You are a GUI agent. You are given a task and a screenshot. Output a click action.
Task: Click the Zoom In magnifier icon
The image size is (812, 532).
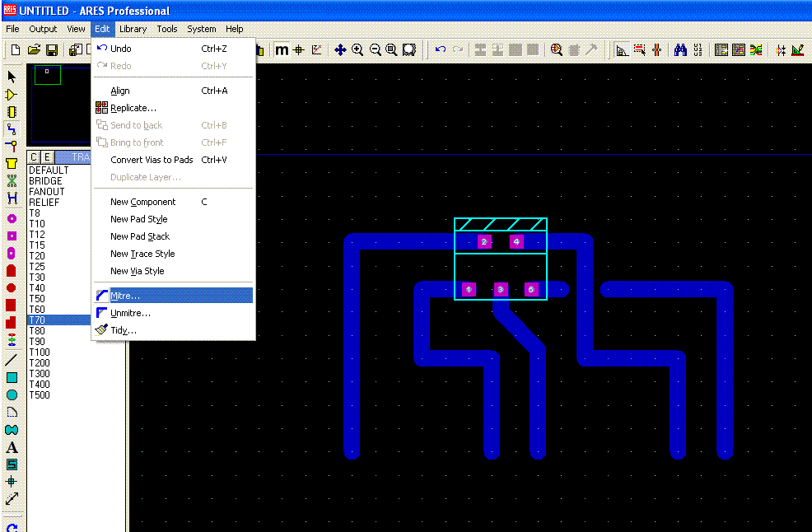point(357,50)
